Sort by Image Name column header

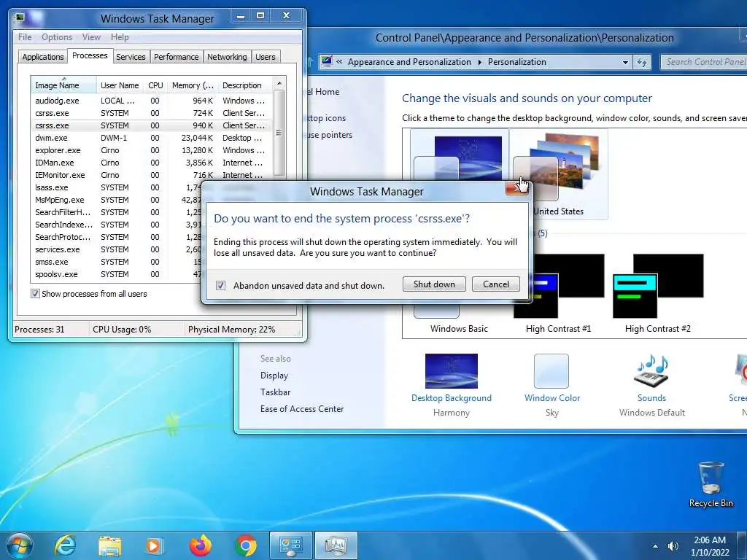tap(63, 85)
